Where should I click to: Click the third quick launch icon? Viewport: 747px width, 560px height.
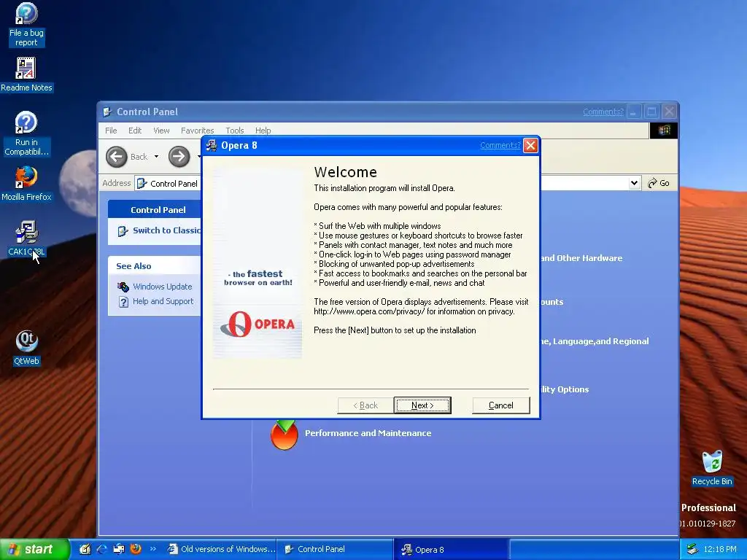[119, 549]
